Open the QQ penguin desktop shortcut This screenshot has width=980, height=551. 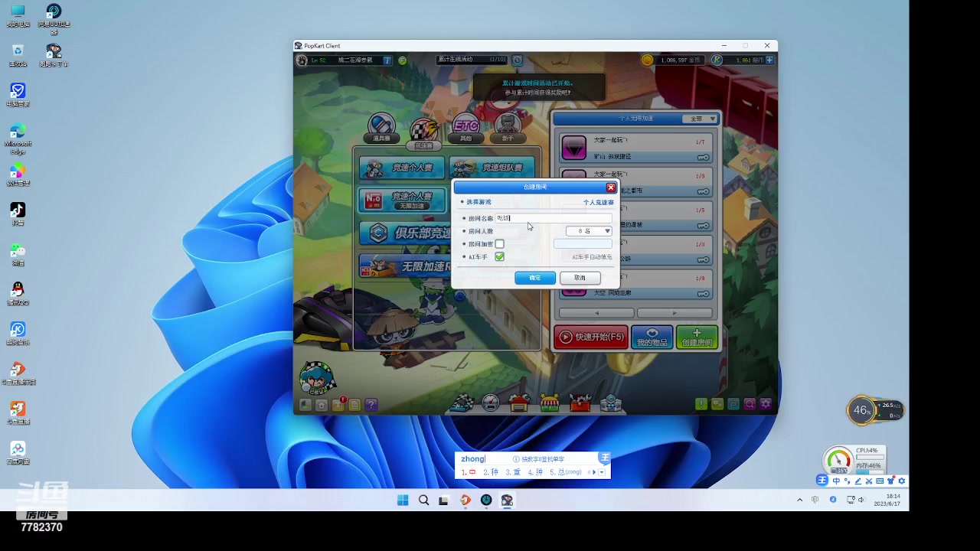click(18, 294)
